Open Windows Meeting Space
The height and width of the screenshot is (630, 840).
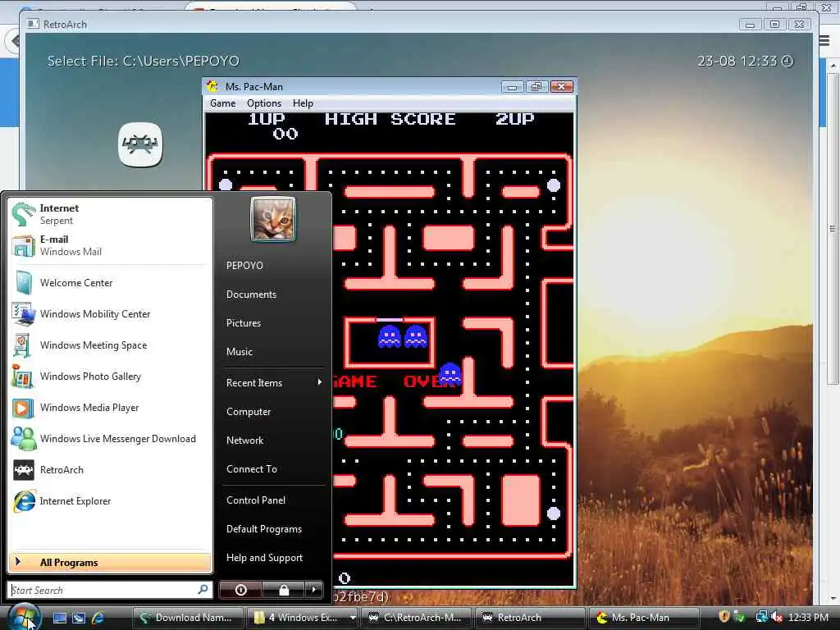[110, 345]
